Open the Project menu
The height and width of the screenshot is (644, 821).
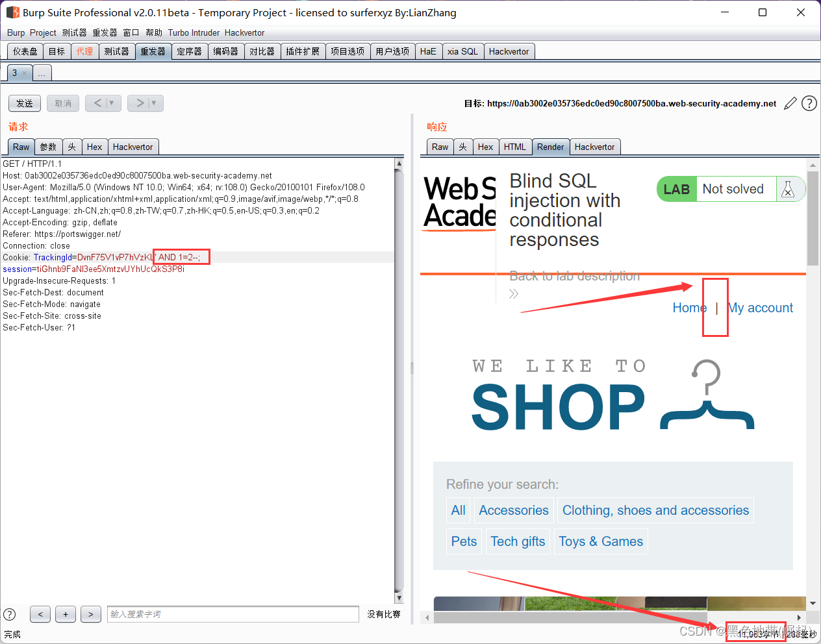43,32
